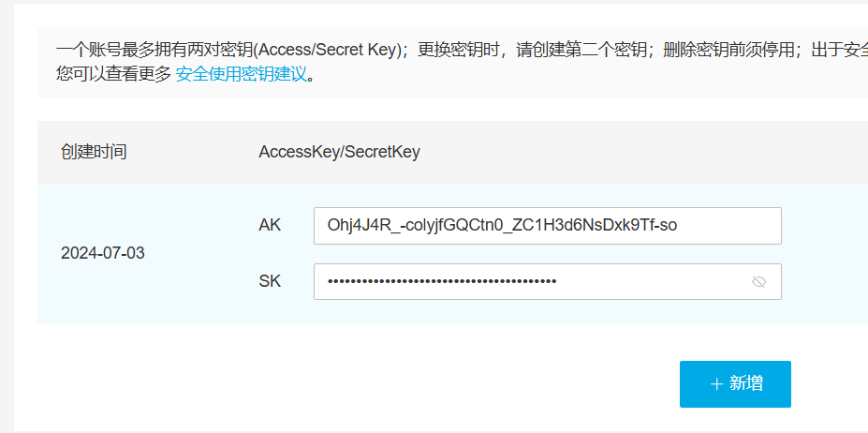Reveal the hidden SK with the eye icon
Image resolution: width=868 pixels, height=433 pixels.
click(758, 282)
